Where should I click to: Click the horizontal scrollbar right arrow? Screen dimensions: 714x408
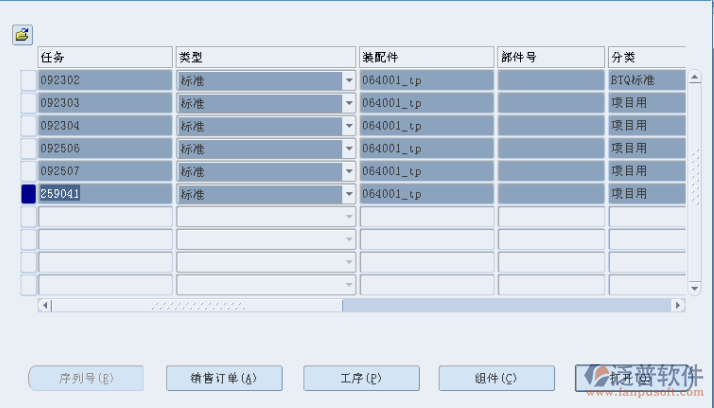[x=678, y=305]
